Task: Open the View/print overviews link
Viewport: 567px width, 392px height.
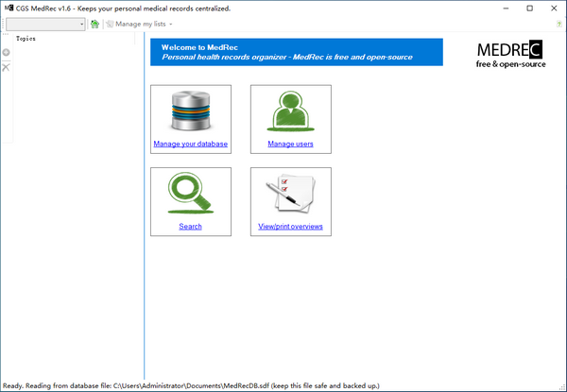Action: (x=290, y=227)
